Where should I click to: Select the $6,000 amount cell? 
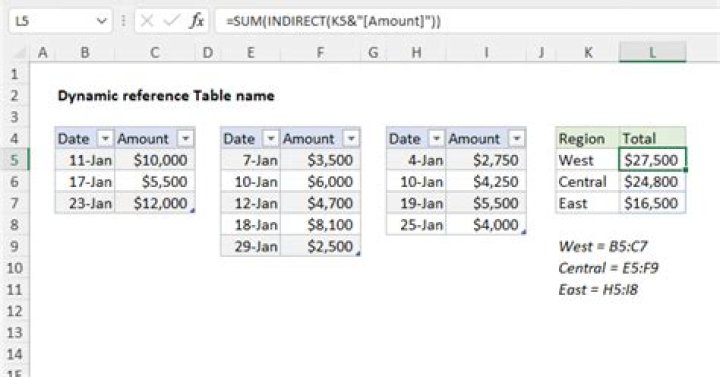(321, 182)
